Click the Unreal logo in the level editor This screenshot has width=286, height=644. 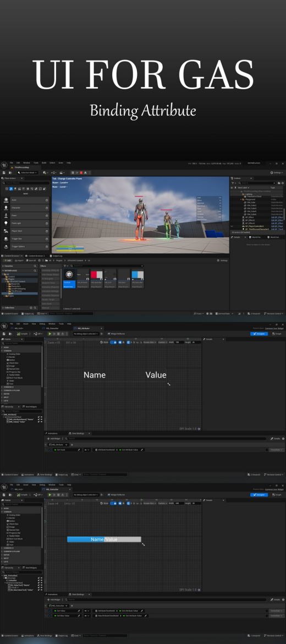pyautogui.click(x=4, y=165)
